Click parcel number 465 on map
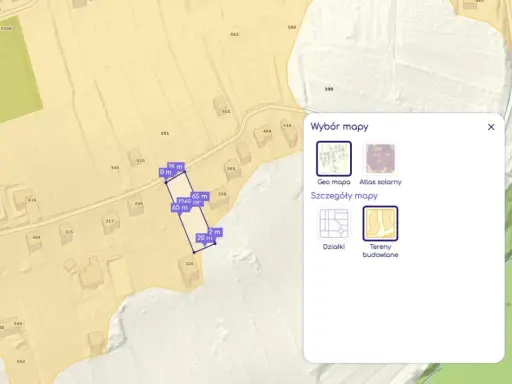The image size is (512, 384). [x=226, y=111]
